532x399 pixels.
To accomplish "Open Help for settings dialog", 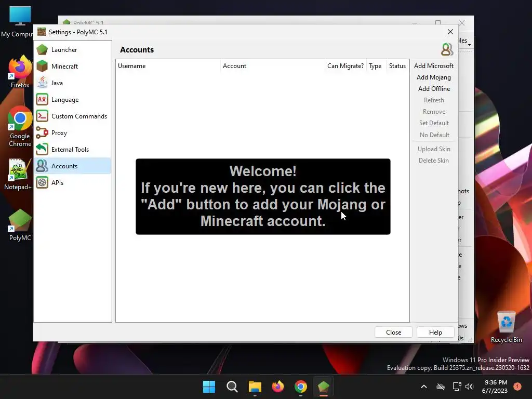I will [435, 332].
